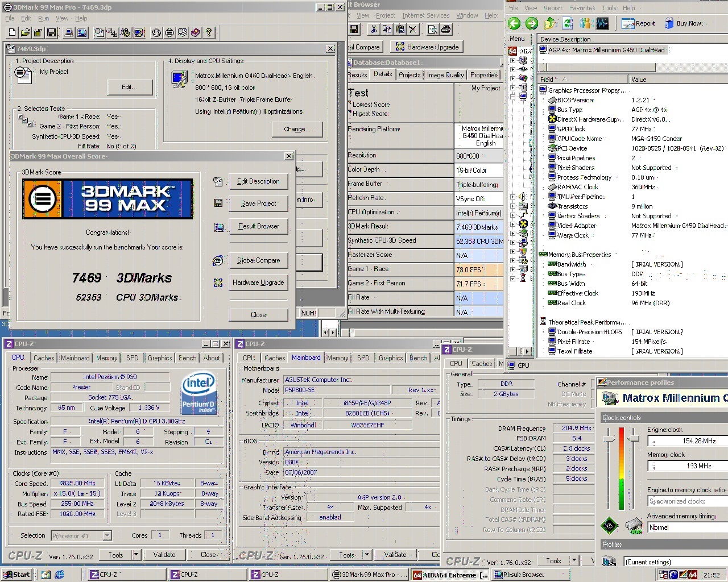Viewport: 728px width, 582px height.
Task: Click the 3DMark logo toolbar icon
Action: (169, 32)
